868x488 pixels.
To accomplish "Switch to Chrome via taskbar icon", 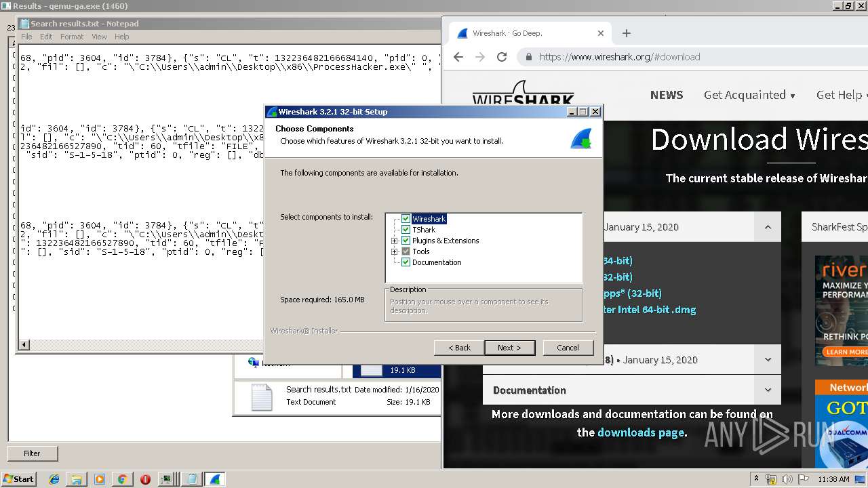I will coord(122,479).
